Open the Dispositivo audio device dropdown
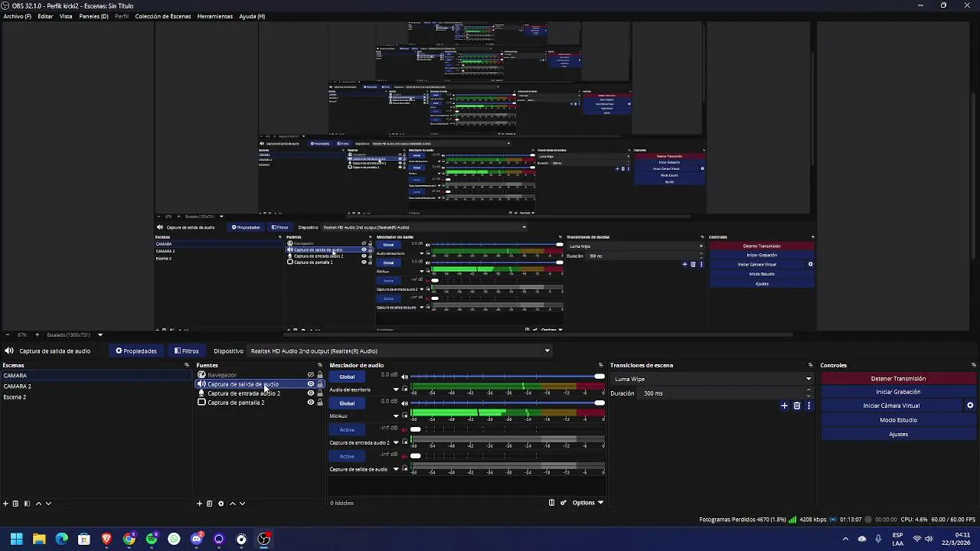Screen dimensions: 980x551 click(x=399, y=350)
